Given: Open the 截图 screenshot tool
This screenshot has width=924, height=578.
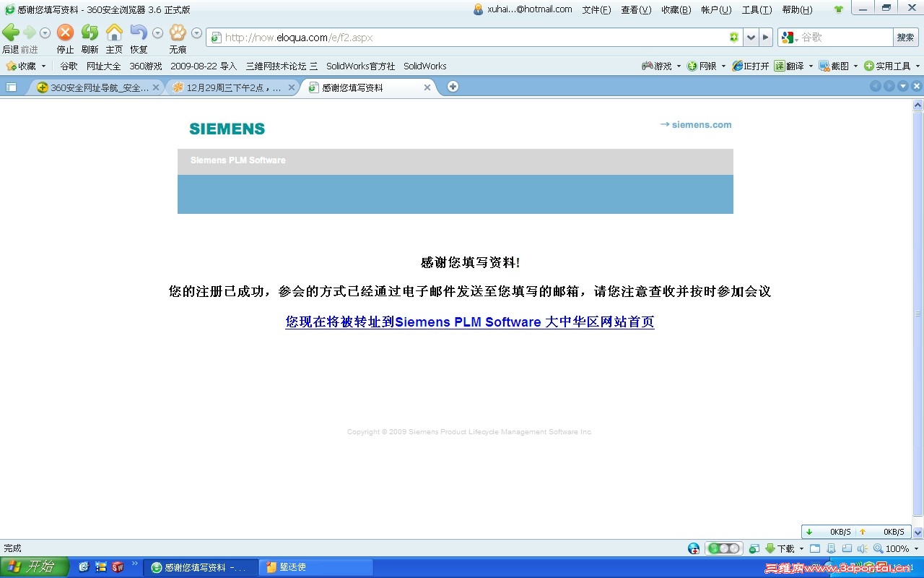Looking at the screenshot, I should click(x=838, y=66).
